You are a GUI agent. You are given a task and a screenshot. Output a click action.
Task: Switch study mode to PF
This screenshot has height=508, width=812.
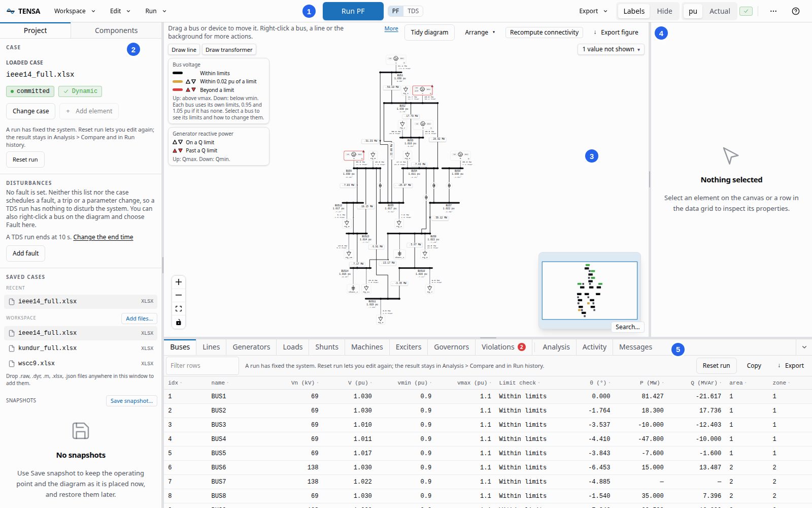tap(396, 11)
